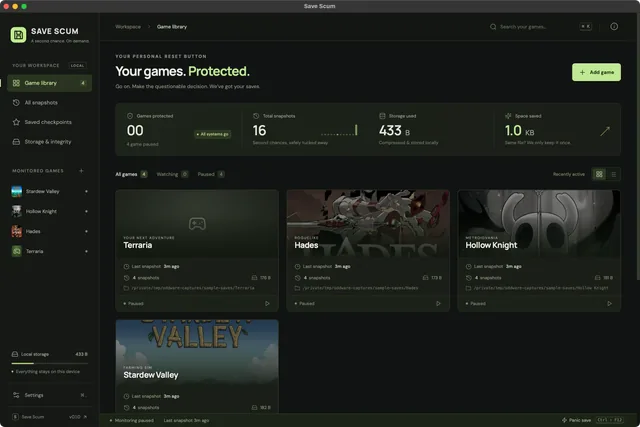This screenshot has width=640, height=427.
Task: Click the Monitoring paused status bar entry
Action: (x=132, y=420)
